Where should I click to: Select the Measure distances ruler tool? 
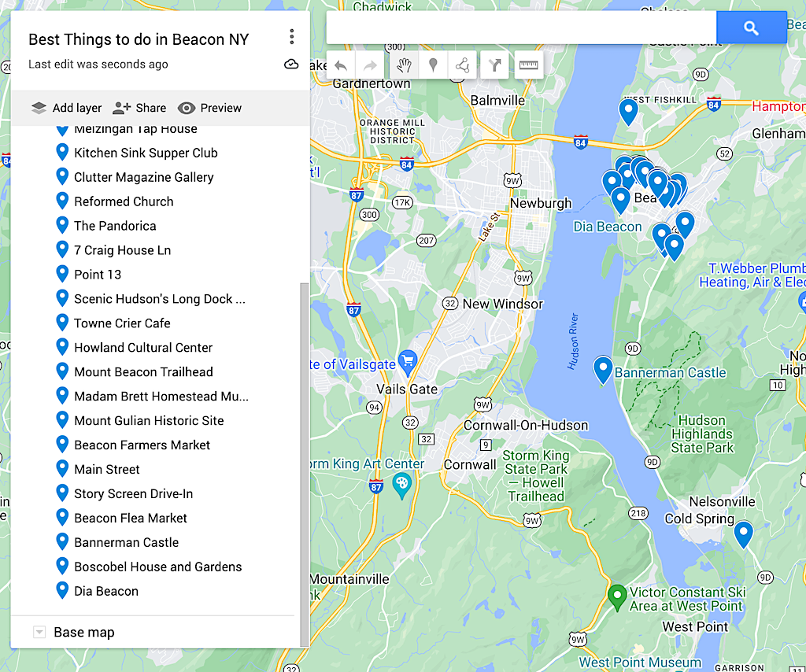pyautogui.click(x=528, y=65)
